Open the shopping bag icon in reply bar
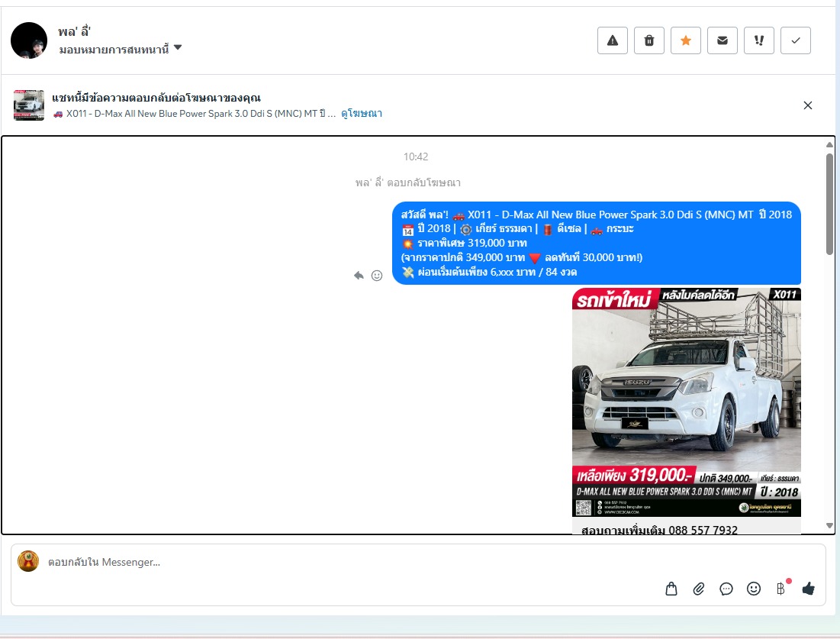840x639 pixels. tap(671, 589)
